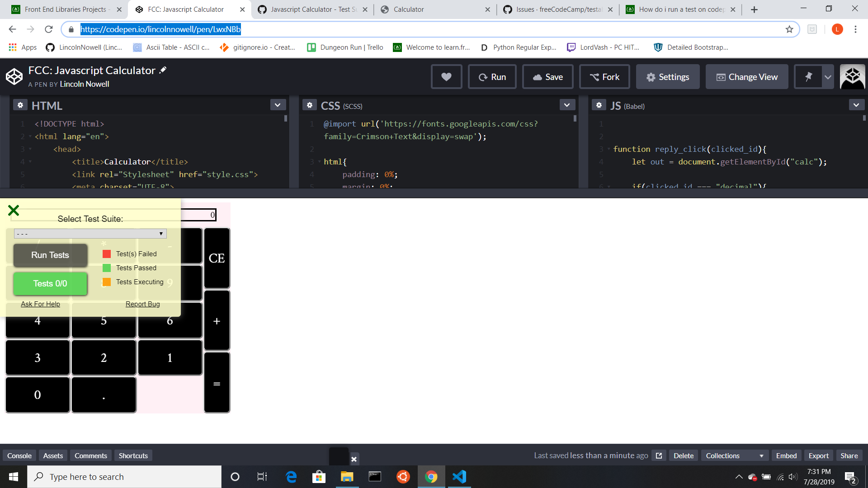Screen dimensions: 868x488
Task: Open the Collections dropdown
Action: 733,455
